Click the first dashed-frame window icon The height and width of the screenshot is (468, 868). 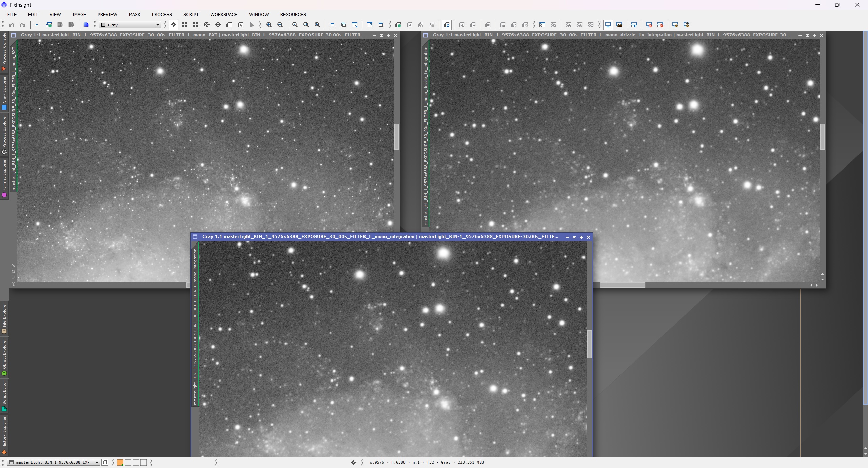click(x=332, y=25)
